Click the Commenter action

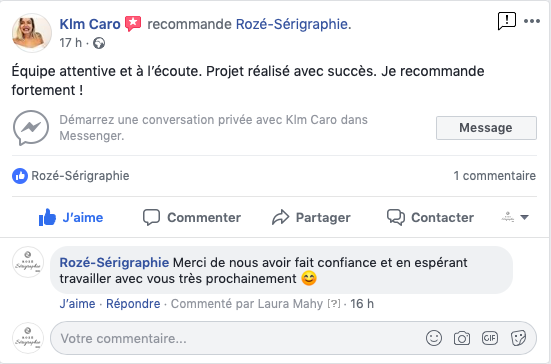192,217
